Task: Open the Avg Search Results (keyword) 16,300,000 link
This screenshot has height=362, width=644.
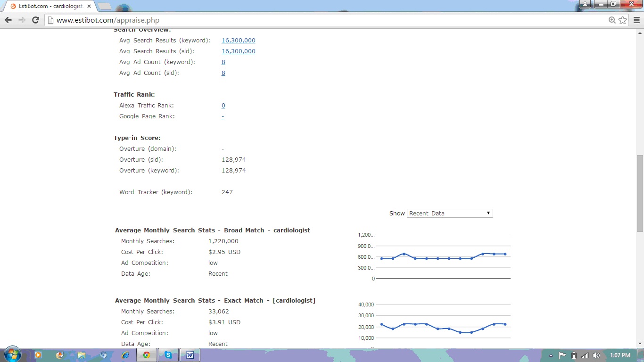Action: point(238,41)
